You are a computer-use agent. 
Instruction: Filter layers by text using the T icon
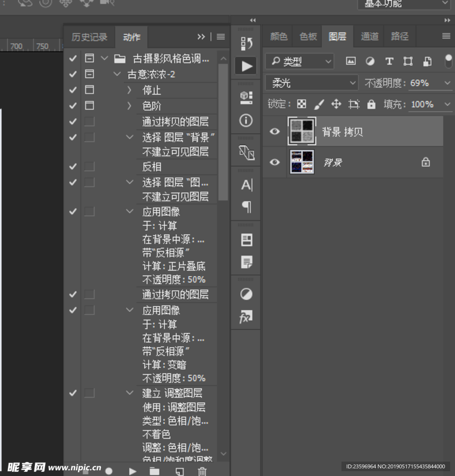389,61
